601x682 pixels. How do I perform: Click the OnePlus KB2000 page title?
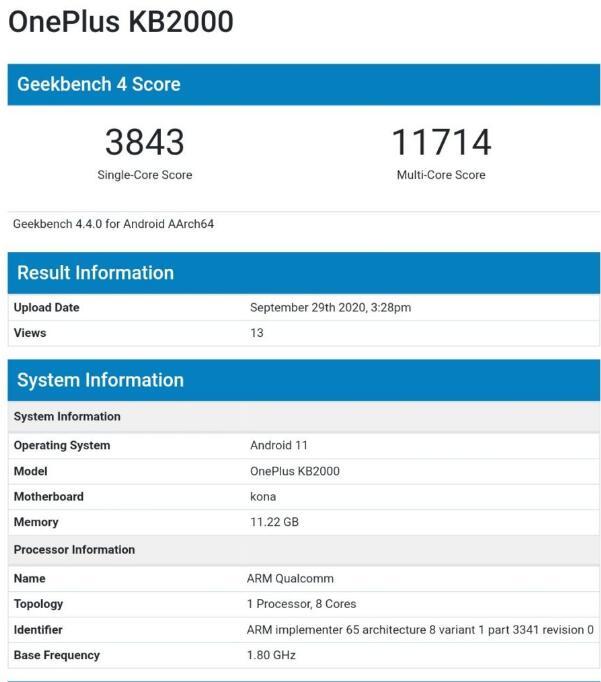point(121,22)
